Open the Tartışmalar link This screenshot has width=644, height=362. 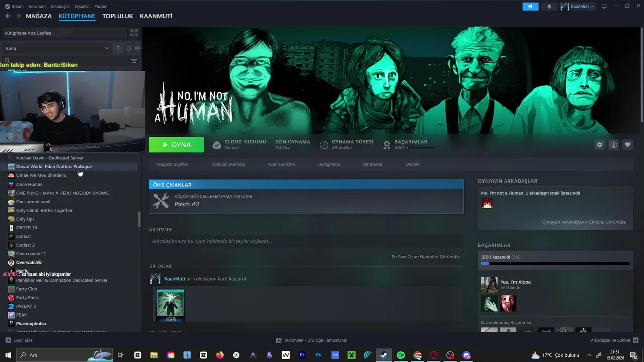click(x=329, y=164)
